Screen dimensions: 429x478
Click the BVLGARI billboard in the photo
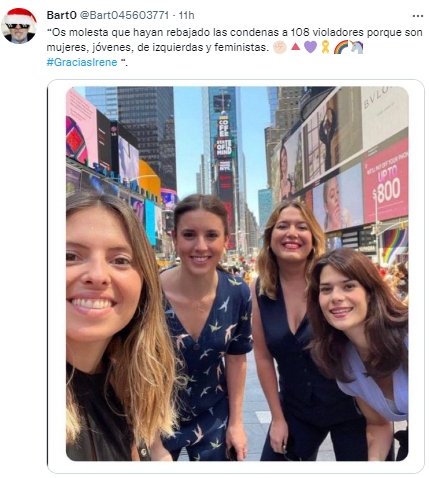point(383,113)
